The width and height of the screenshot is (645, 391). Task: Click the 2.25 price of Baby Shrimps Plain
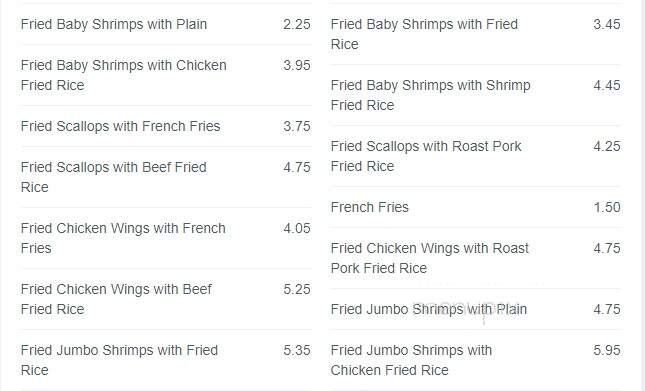297,24
